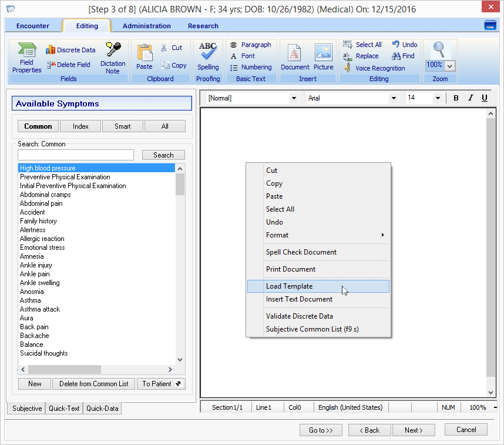This screenshot has width=504, height=445.
Task: Click the Delete Field icon
Action: click(x=69, y=65)
